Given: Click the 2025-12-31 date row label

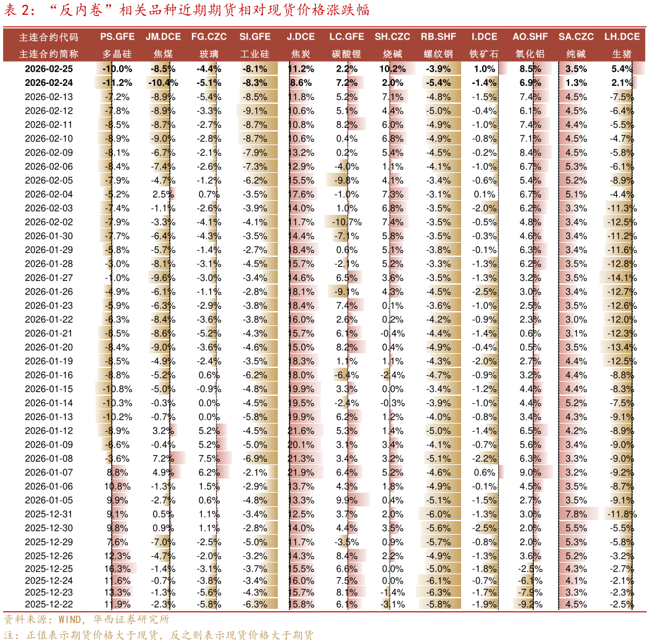Looking at the screenshot, I should click(49, 514).
